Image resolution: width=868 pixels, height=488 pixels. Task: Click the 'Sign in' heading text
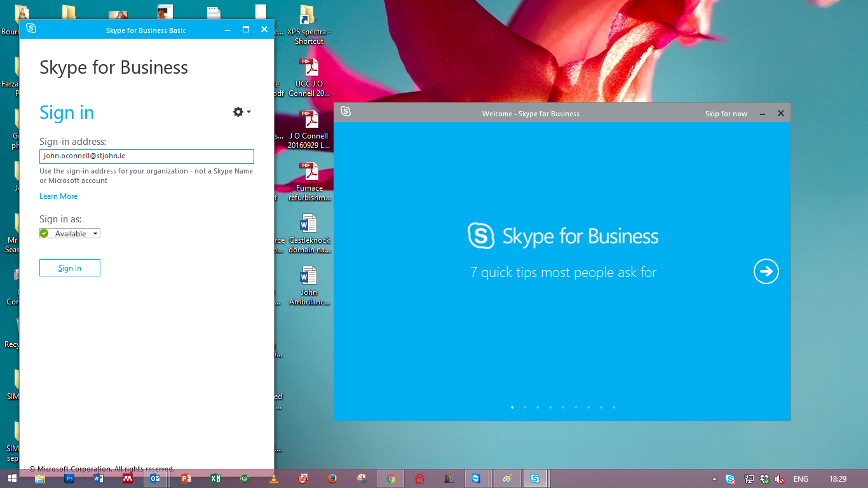click(67, 112)
